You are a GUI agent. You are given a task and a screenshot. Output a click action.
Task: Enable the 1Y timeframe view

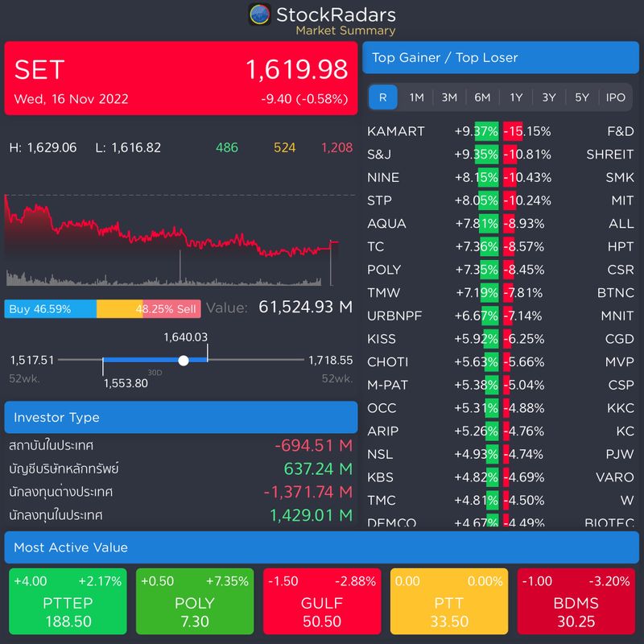[515, 97]
